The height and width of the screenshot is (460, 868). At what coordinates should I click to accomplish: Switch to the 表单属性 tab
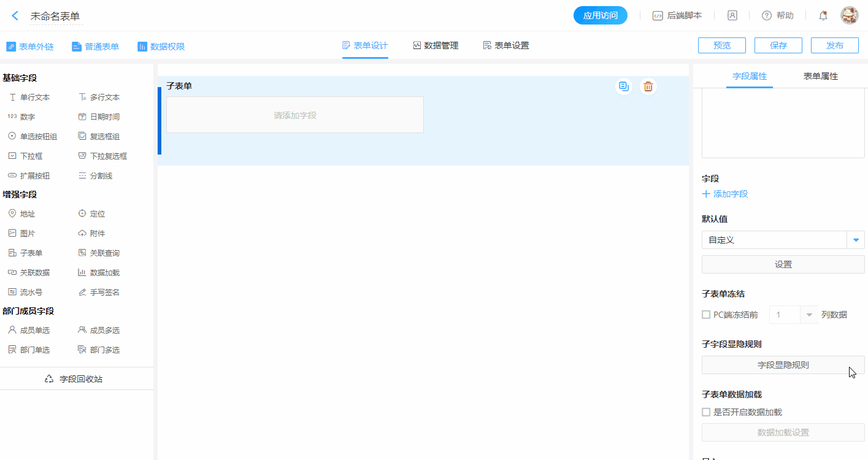820,77
